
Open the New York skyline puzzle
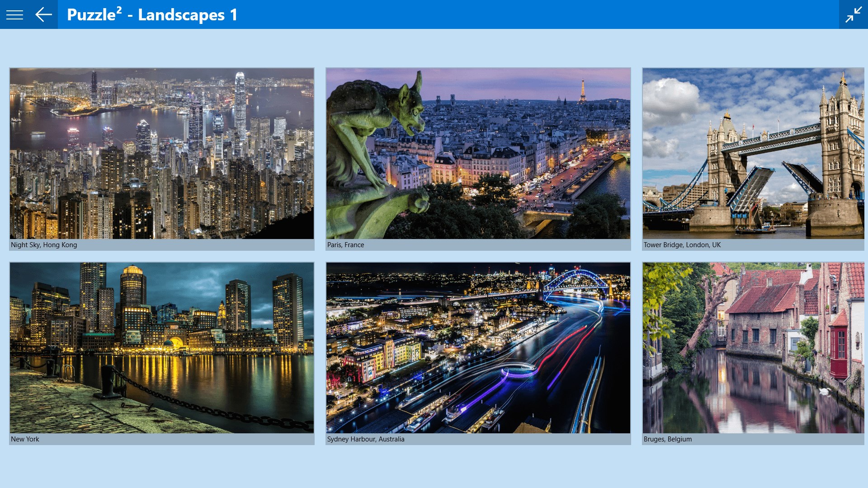coord(162,348)
